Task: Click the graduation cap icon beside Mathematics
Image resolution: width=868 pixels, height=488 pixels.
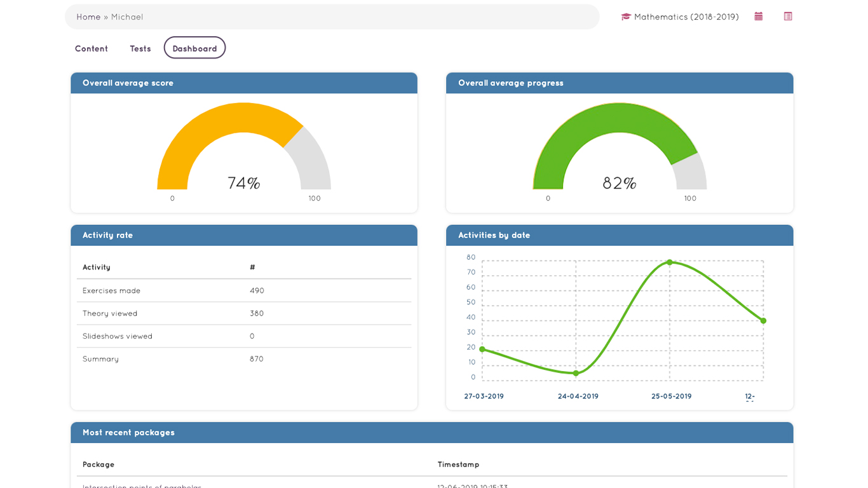Action: click(626, 17)
